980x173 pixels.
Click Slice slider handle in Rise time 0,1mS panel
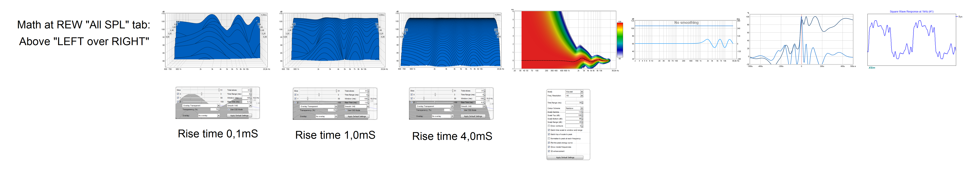point(219,90)
